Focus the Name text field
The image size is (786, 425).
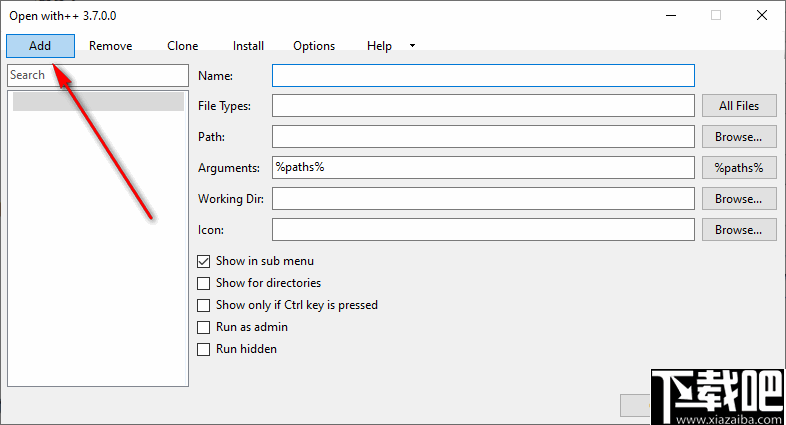click(483, 75)
